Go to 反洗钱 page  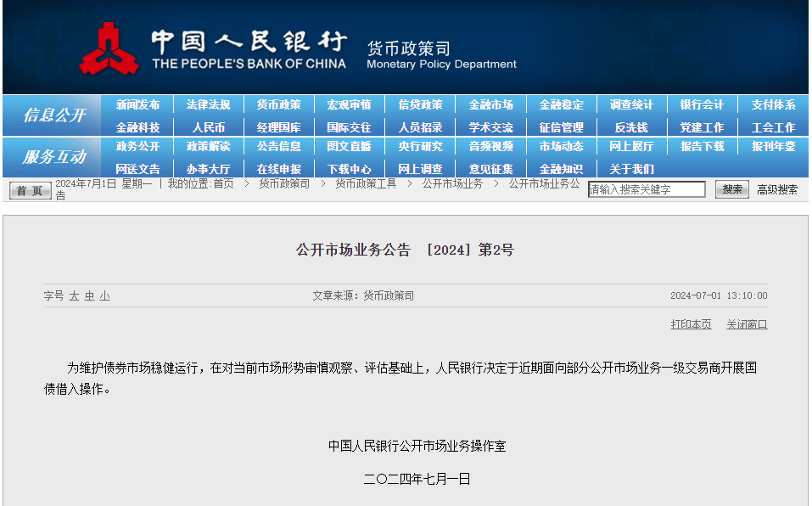coord(631,127)
